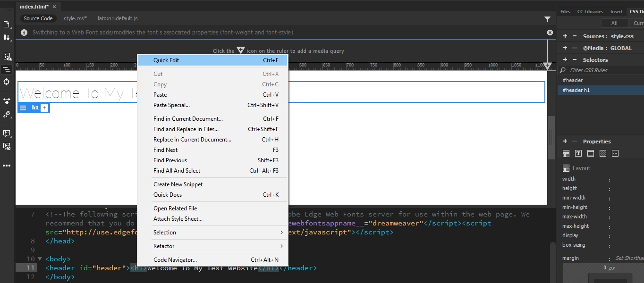Viewport: 644px width, 283px height.
Task: Click the funnel filter icon beside related files
Action: (x=547, y=19)
